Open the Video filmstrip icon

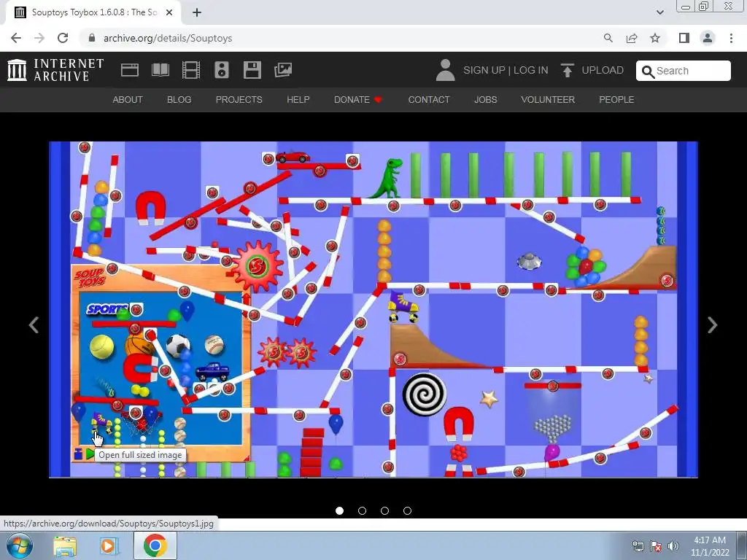click(191, 70)
